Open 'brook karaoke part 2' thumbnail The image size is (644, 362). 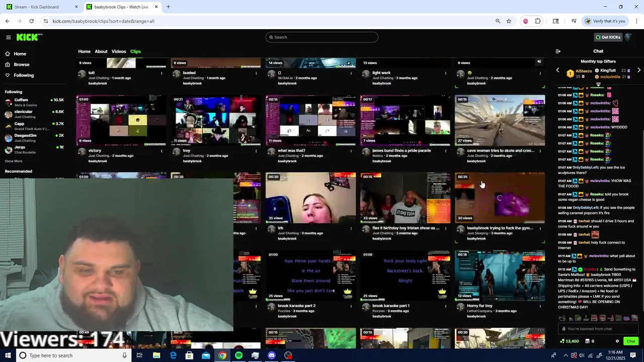coord(310,276)
